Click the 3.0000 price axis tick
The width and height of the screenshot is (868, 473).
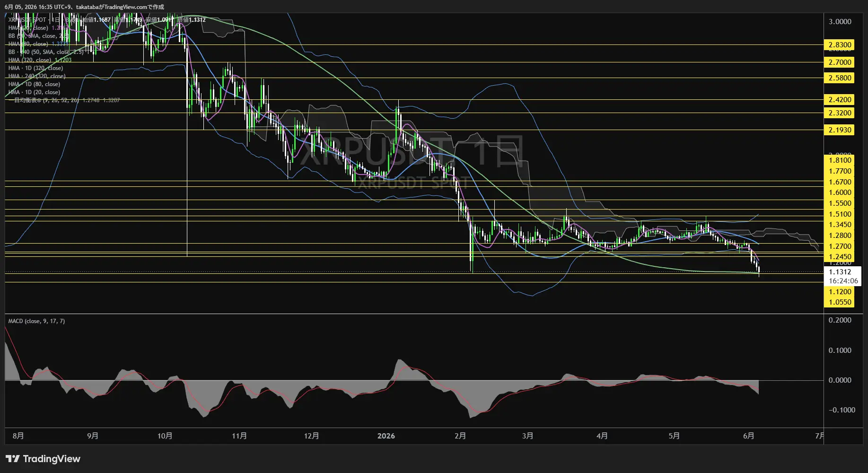tap(840, 21)
